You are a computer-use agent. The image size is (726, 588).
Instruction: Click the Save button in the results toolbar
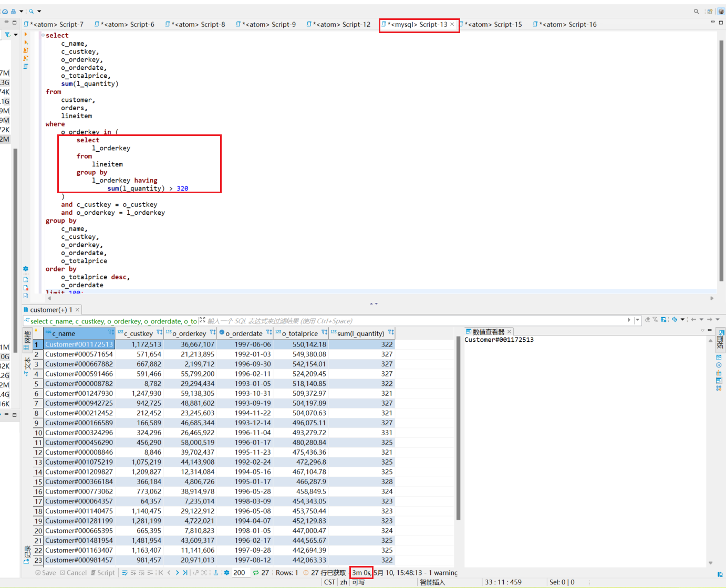(45, 573)
